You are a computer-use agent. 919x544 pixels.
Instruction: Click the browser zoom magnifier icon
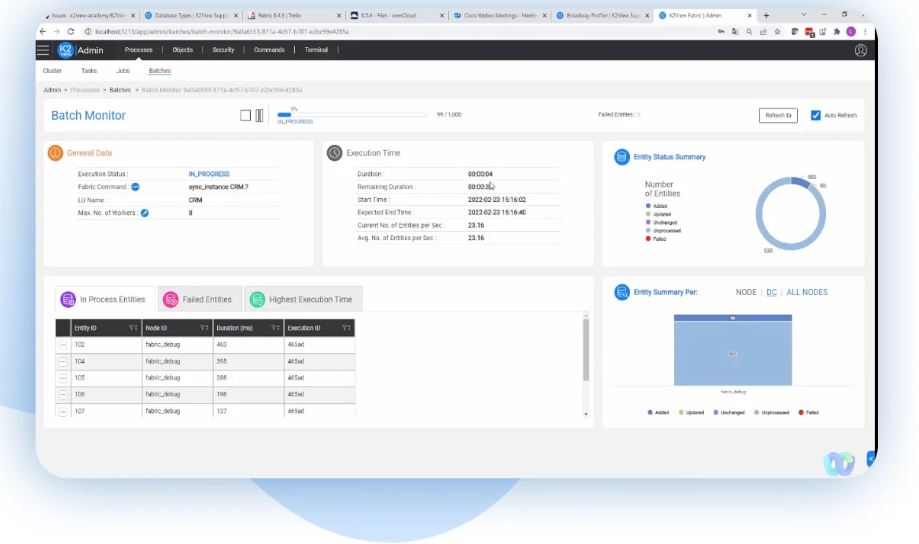pyautogui.click(x=749, y=32)
